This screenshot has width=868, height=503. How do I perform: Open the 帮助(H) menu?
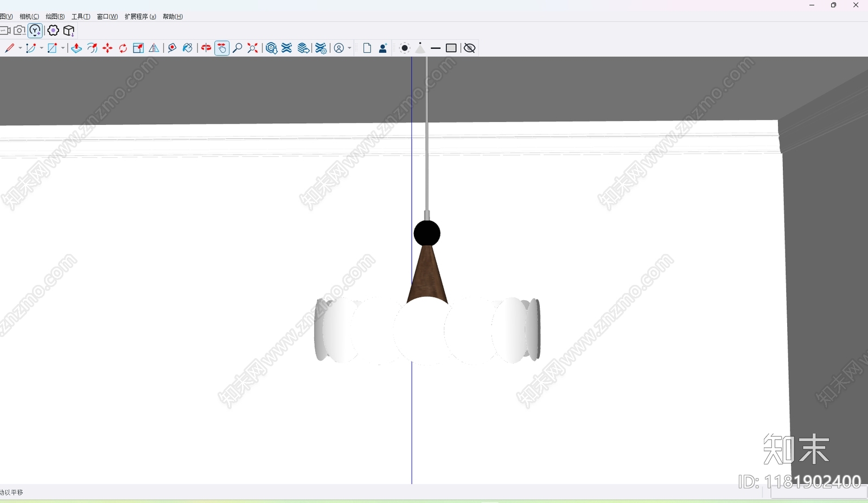point(173,17)
